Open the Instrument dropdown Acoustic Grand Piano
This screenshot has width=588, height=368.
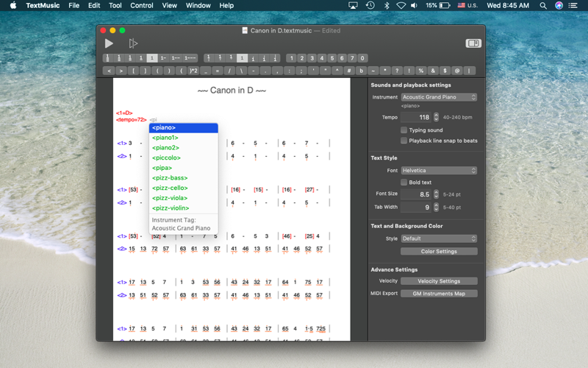tap(439, 97)
